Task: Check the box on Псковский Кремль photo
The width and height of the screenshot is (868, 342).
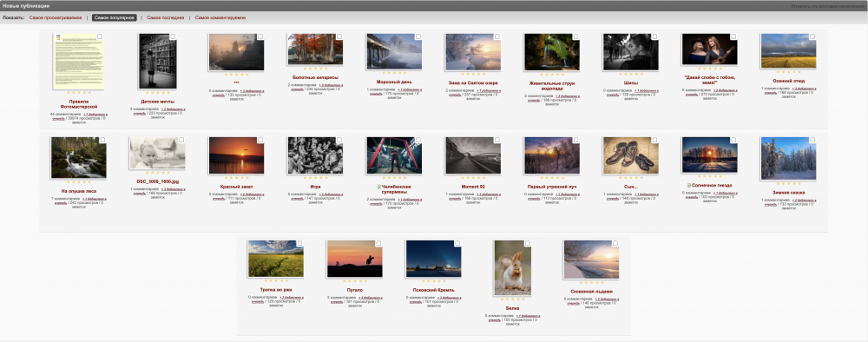Action: click(457, 243)
